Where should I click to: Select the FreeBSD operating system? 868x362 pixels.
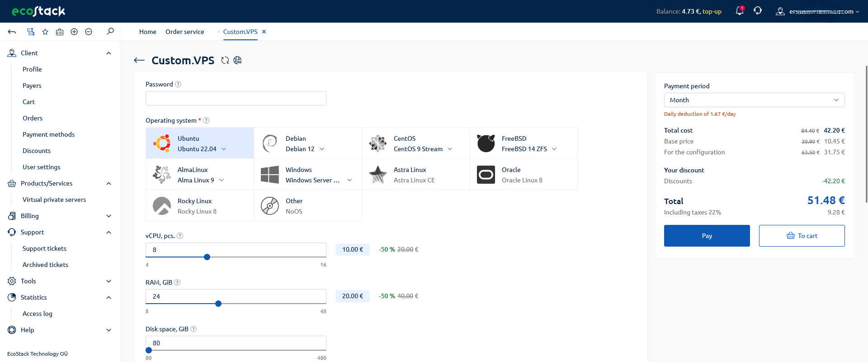[524, 143]
